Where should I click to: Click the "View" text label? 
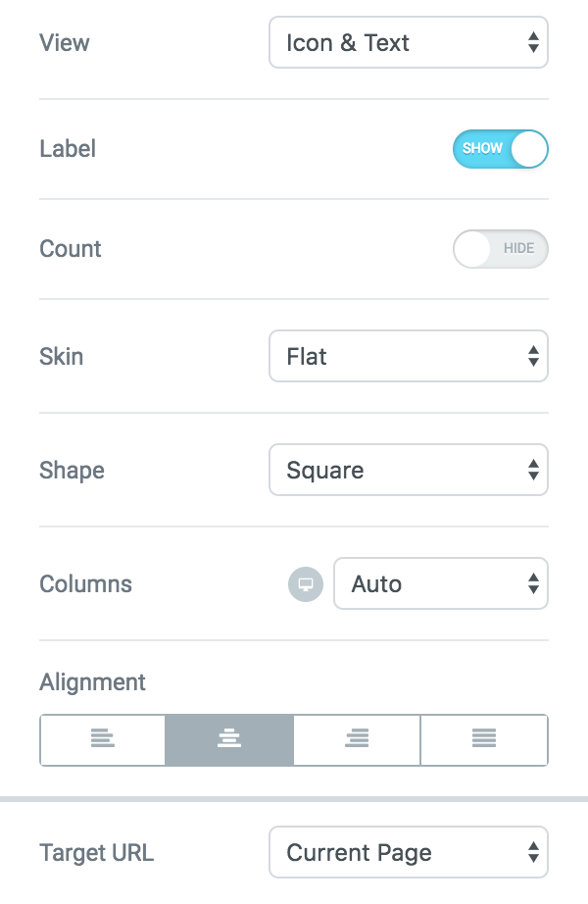tap(65, 43)
